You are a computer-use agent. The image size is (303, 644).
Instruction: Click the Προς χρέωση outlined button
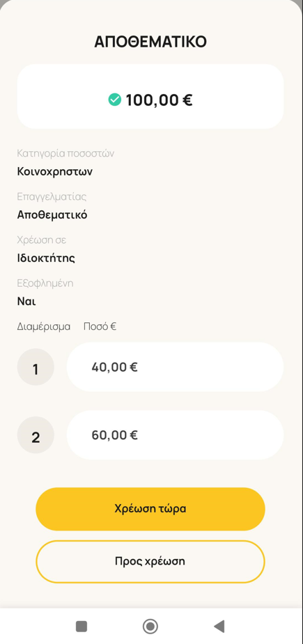pyautogui.click(x=150, y=561)
